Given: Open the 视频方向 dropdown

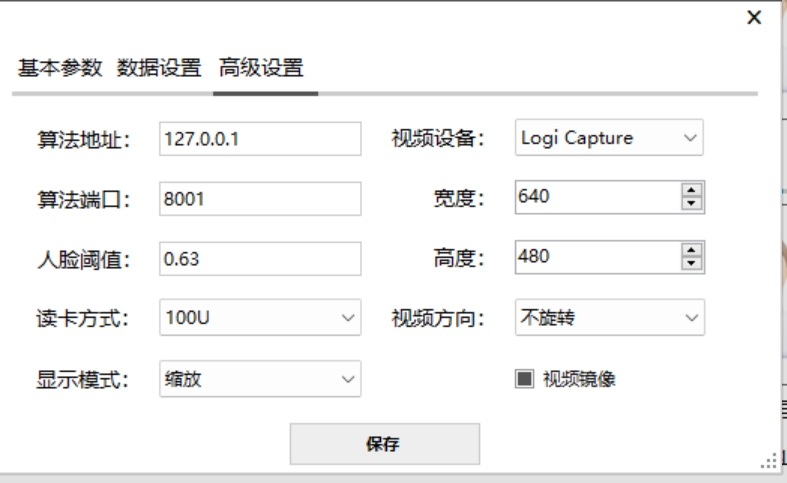Looking at the screenshot, I should [608, 318].
